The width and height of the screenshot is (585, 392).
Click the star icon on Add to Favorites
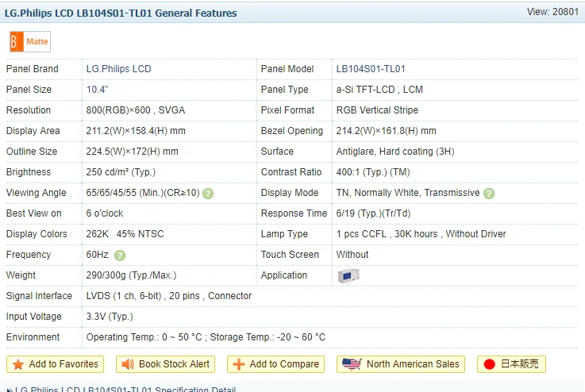click(18, 364)
